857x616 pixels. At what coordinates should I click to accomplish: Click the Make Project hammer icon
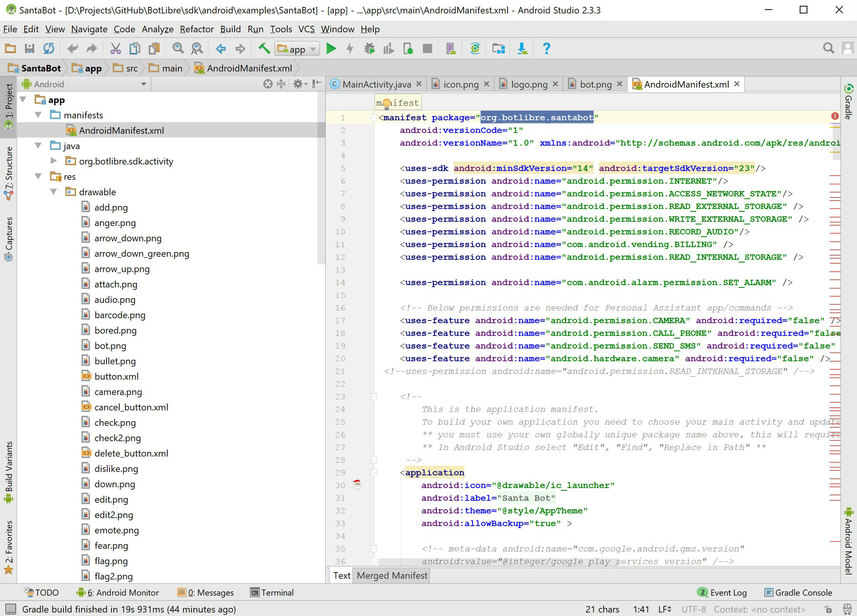tap(264, 49)
